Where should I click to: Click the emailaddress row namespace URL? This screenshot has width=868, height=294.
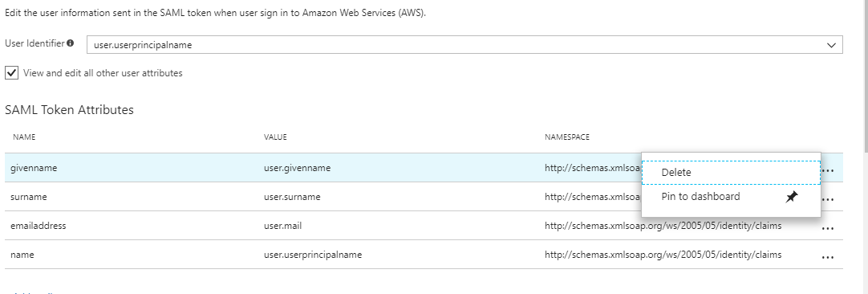pyautogui.click(x=663, y=226)
